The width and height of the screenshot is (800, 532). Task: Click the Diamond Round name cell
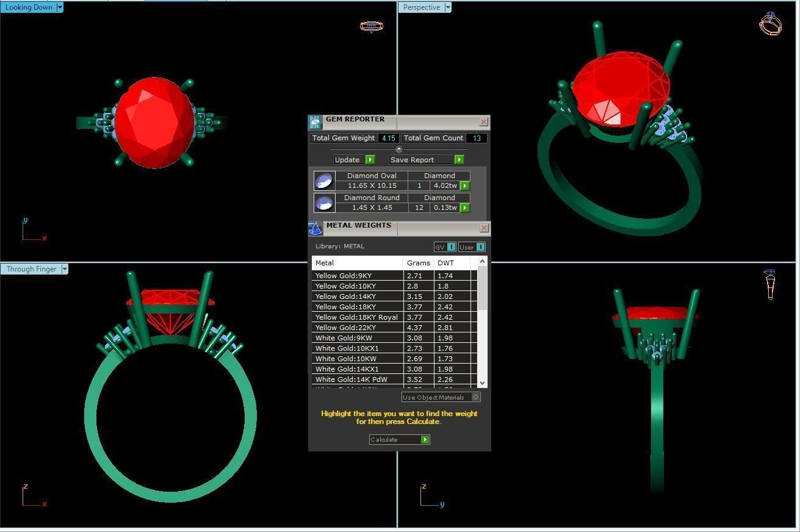coord(372,198)
